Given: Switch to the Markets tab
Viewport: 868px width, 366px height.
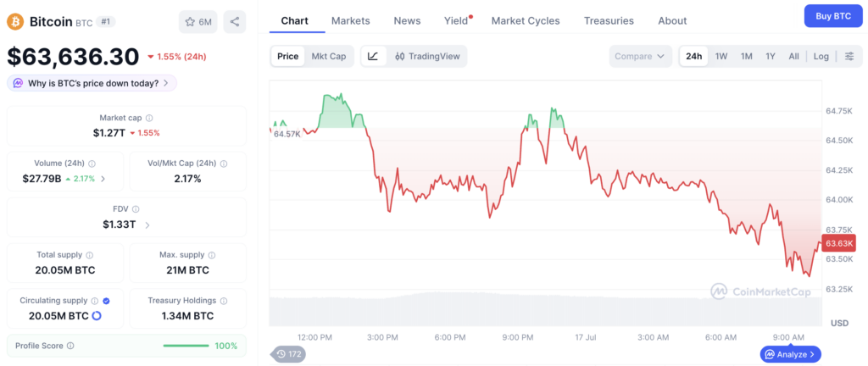Looking at the screenshot, I should [350, 21].
